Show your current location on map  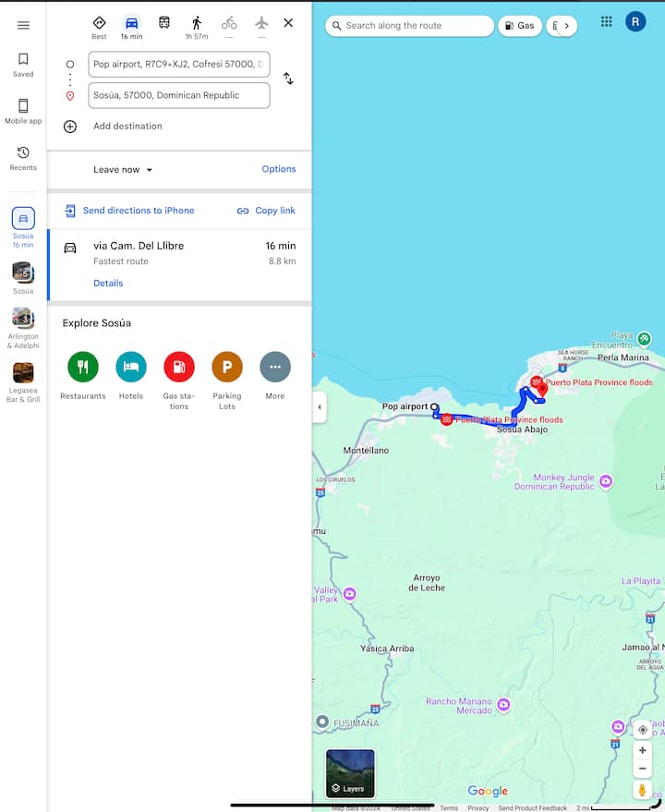pos(642,730)
